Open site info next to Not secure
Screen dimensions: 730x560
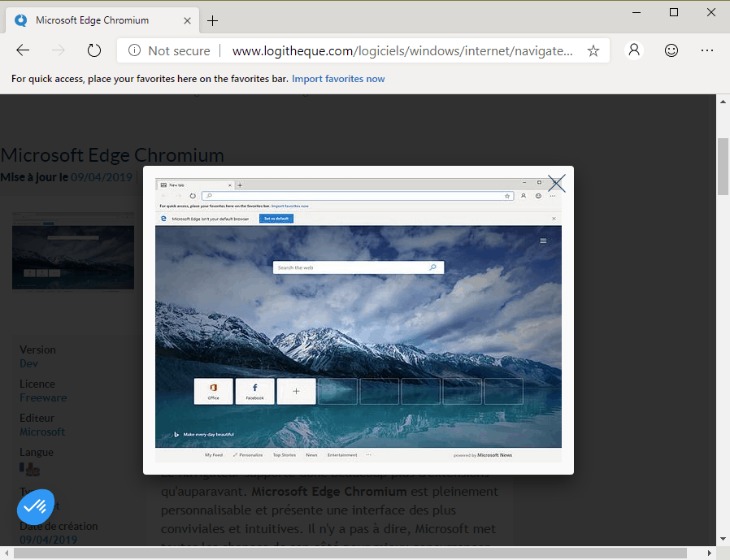134,50
